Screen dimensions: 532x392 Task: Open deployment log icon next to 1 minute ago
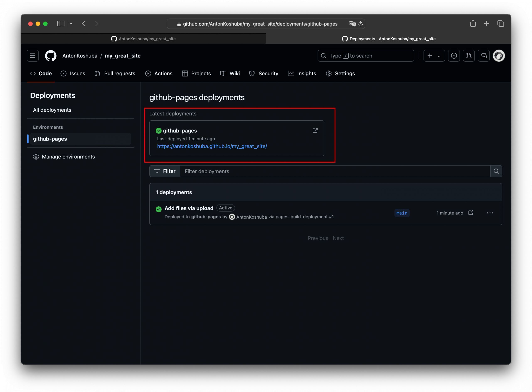point(471,213)
